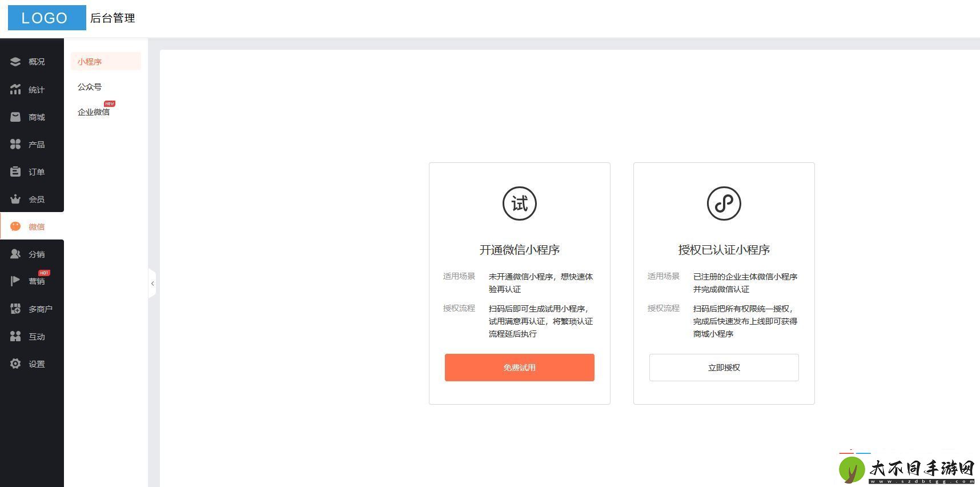The height and width of the screenshot is (487, 980).
Task: Open the 产品 menu label
Action: [x=37, y=145]
